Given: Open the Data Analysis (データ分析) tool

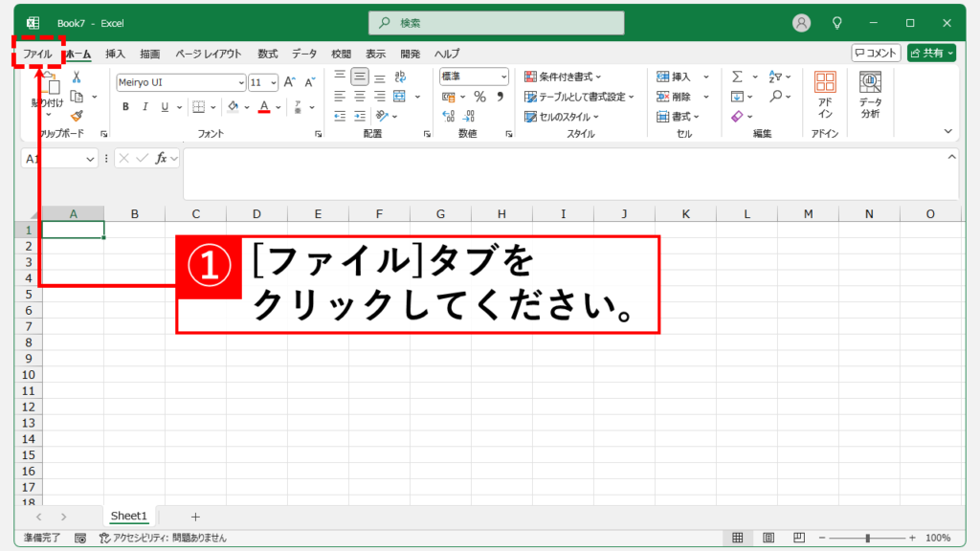Looking at the screenshot, I should click(869, 94).
